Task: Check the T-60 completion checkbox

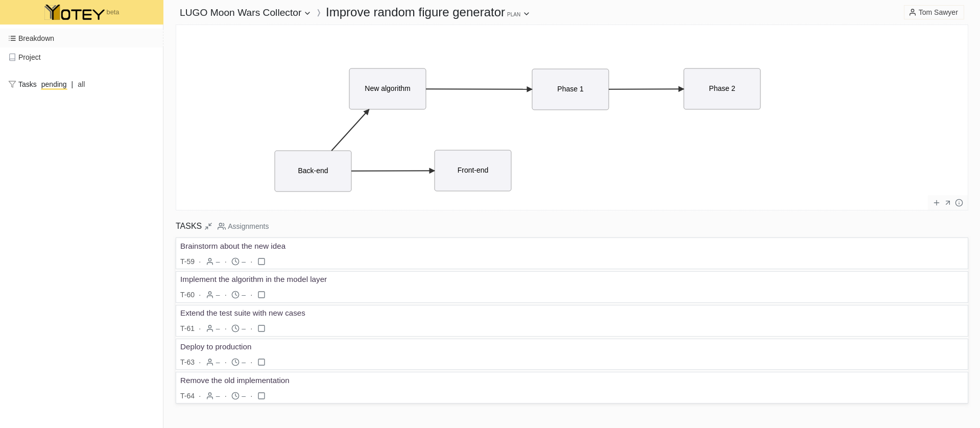Action: pos(261,295)
